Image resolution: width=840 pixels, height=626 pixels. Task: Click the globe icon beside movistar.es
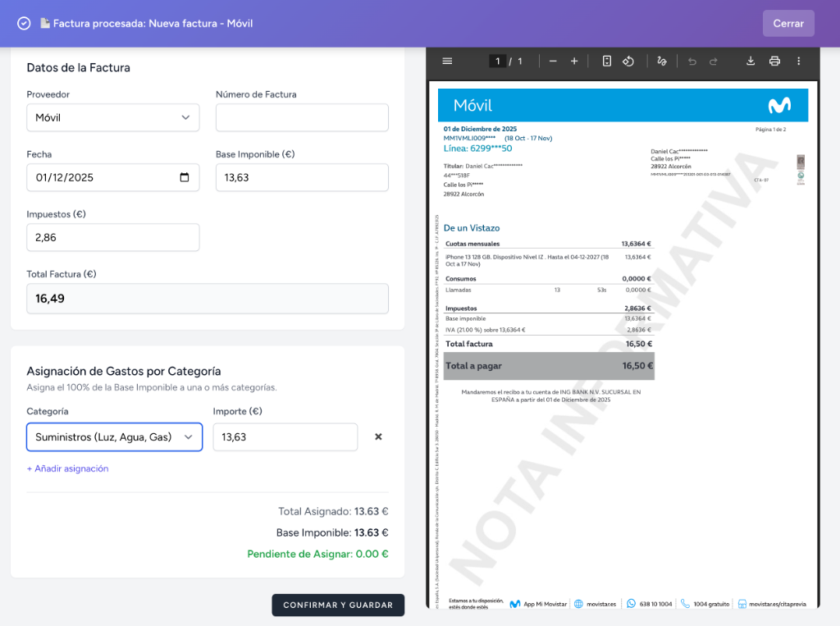pyautogui.click(x=578, y=604)
